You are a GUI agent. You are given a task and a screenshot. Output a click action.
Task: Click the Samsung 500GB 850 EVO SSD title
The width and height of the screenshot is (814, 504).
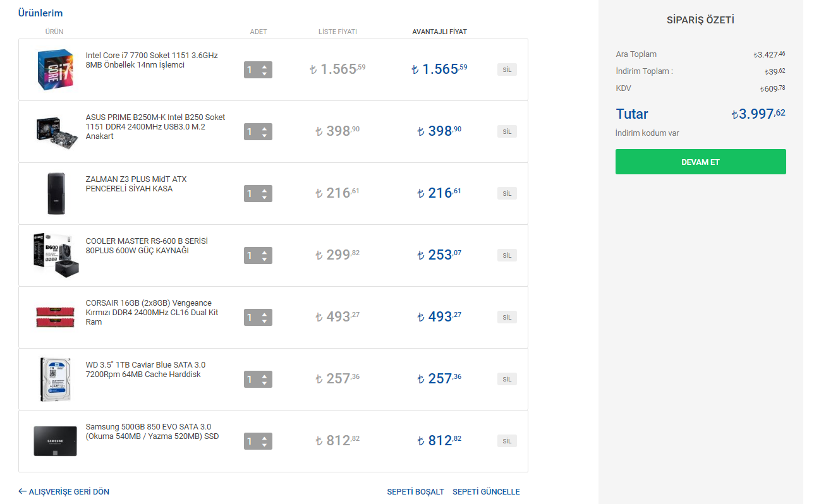click(x=152, y=431)
